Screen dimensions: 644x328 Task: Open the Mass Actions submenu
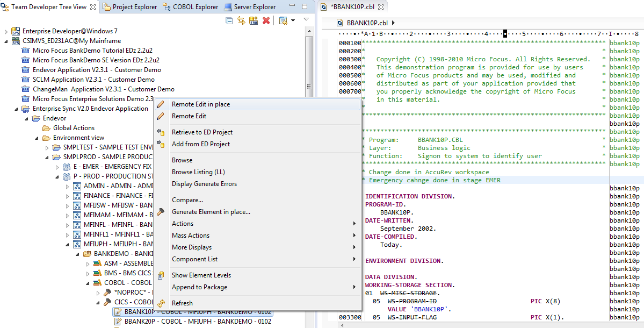click(257, 236)
